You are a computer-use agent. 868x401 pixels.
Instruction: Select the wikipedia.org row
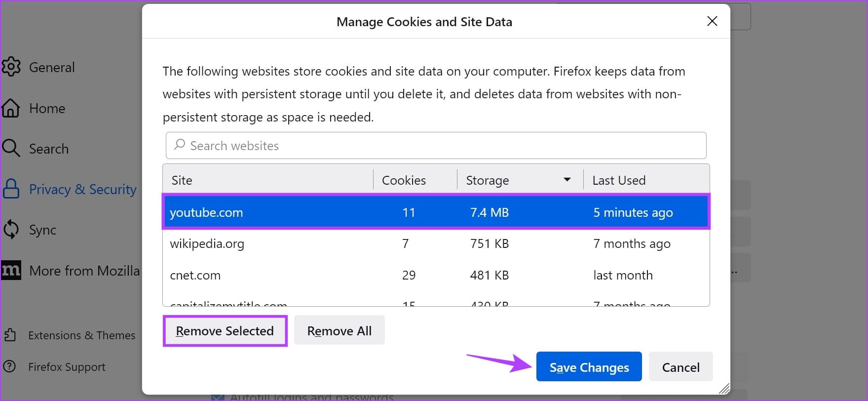coord(436,243)
